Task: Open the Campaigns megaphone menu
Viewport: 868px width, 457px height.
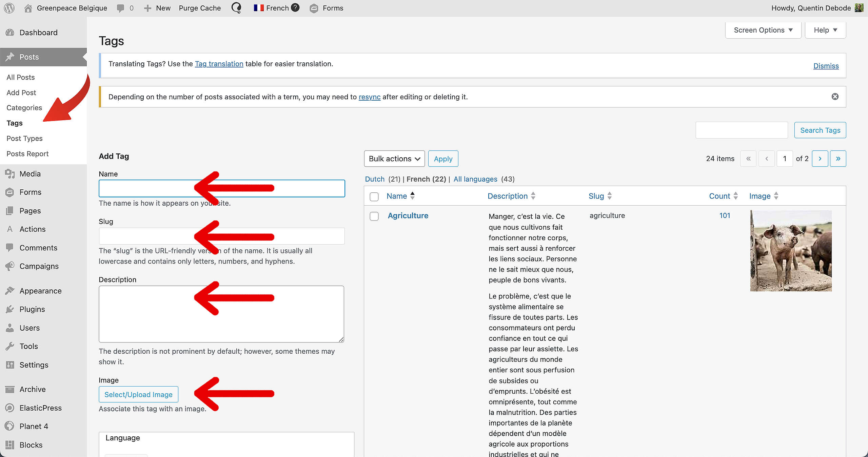Action: 10,266
